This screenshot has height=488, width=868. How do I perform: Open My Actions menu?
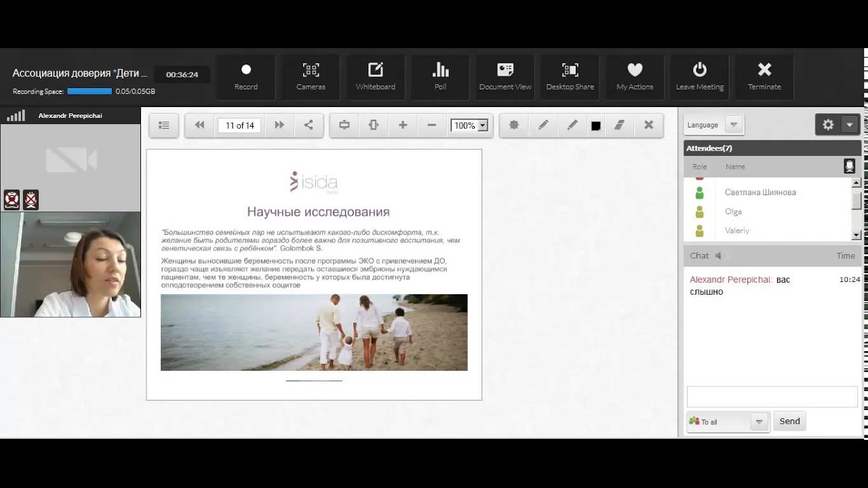point(635,77)
